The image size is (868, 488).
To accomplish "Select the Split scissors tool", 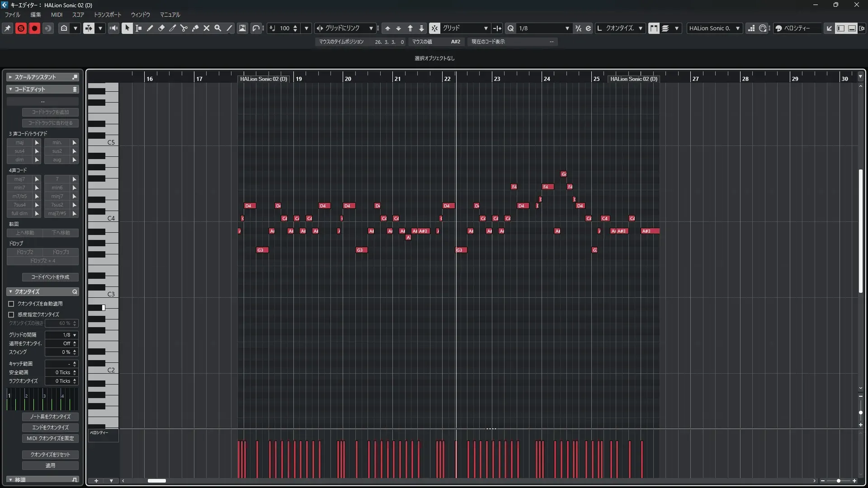I will [x=184, y=28].
